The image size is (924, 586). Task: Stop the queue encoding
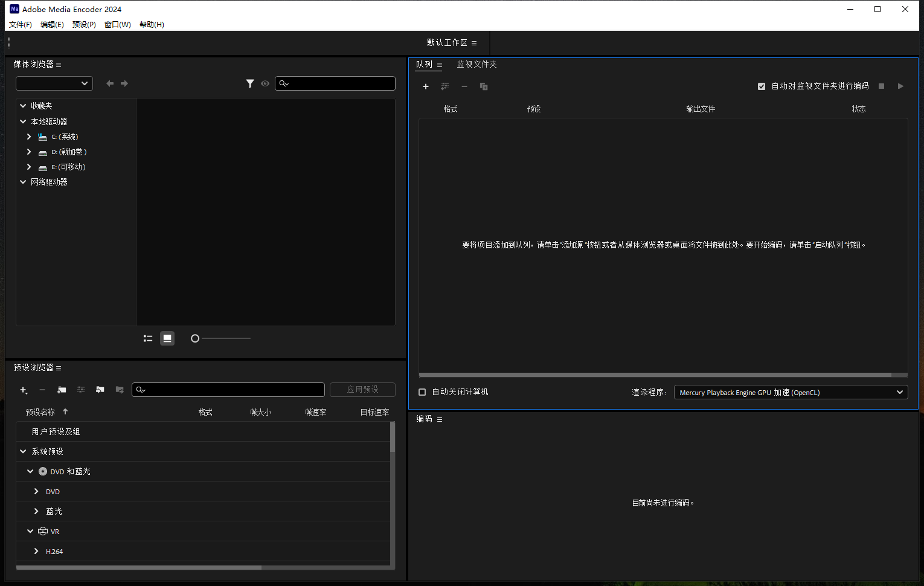point(882,86)
